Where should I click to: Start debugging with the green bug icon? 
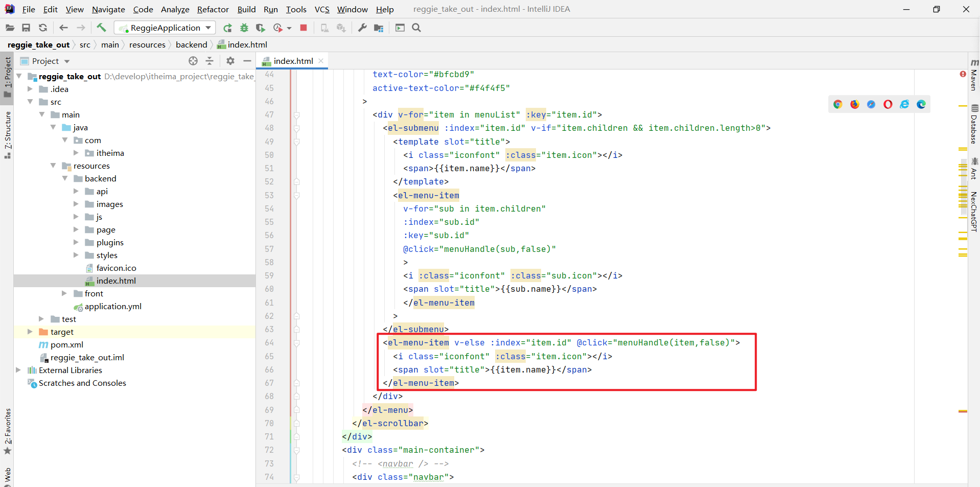(244, 28)
